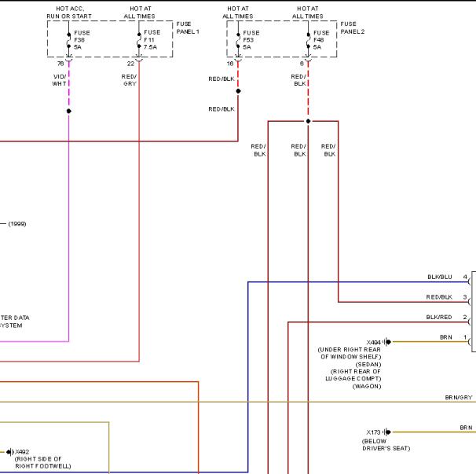
Task: Click the pin number below Fuse F38
Action: 60,64
